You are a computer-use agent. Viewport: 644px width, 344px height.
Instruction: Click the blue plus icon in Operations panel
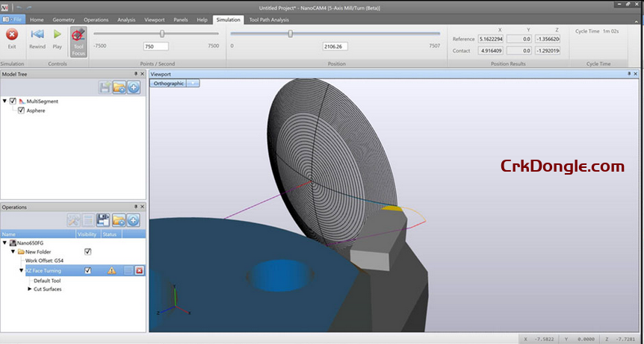(x=133, y=220)
